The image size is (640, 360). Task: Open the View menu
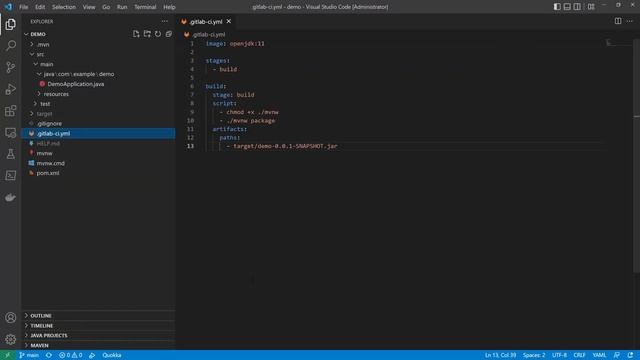coord(89,7)
